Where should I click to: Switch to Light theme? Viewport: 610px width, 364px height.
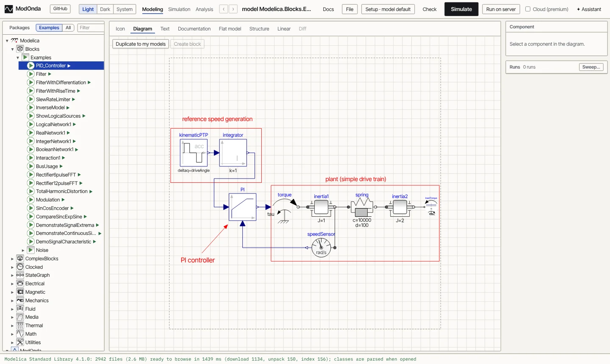coord(88,9)
